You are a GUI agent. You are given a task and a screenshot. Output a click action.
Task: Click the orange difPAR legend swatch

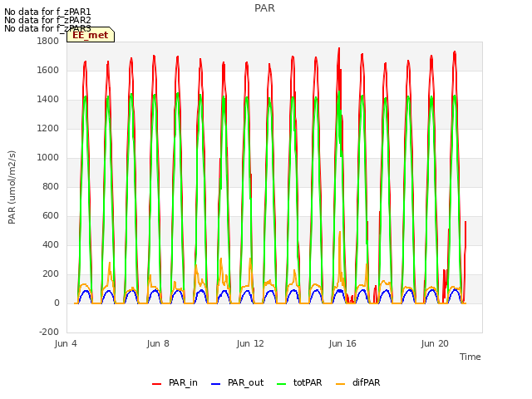tap(340, 384)
